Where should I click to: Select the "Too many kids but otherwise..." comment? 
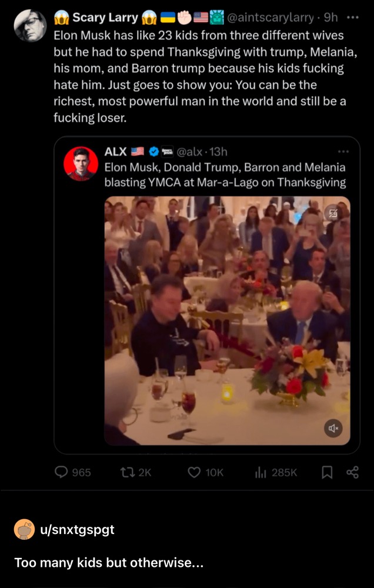(109, 563)
